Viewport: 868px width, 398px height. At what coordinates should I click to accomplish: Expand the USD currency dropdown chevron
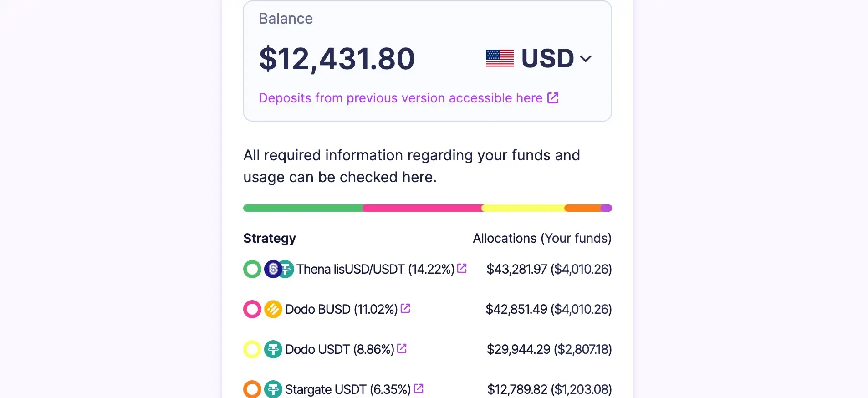tap(586, 59)
